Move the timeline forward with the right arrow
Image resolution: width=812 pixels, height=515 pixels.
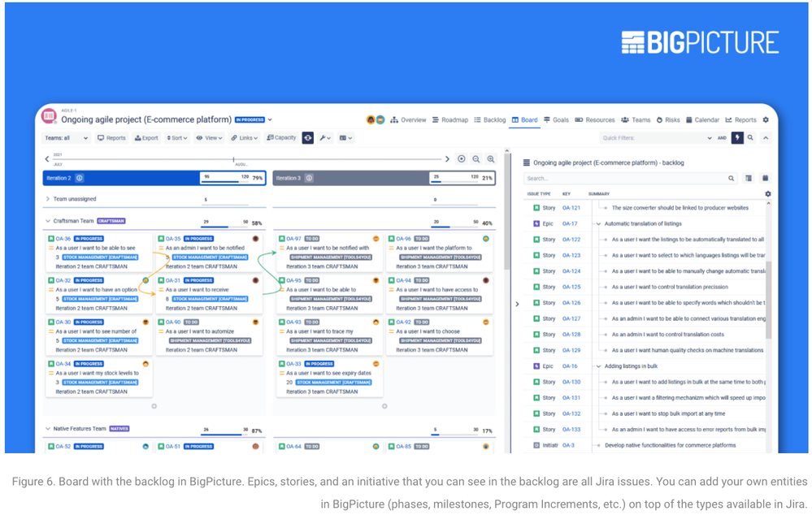(447, 159)
